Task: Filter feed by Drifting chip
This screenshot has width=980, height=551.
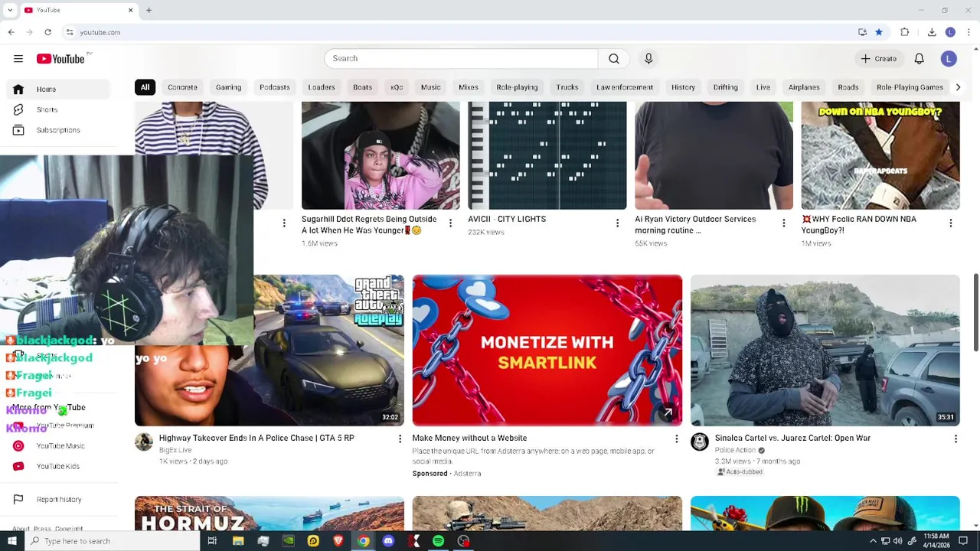Action: click(726, 87)
